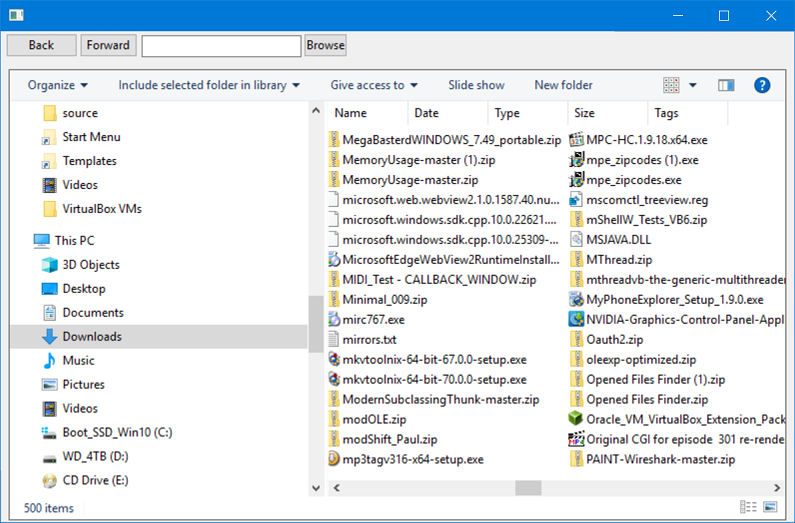Select Start Menu shortcut in tree

tap(82, 137)
